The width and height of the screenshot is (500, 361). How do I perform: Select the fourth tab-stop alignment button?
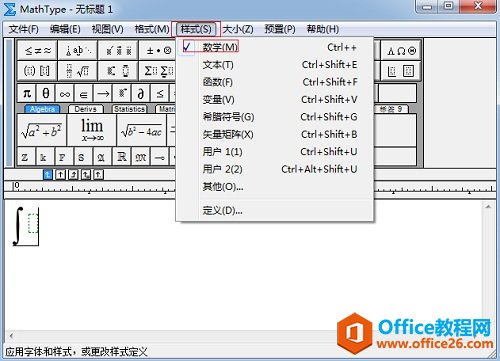pos(86,175)
